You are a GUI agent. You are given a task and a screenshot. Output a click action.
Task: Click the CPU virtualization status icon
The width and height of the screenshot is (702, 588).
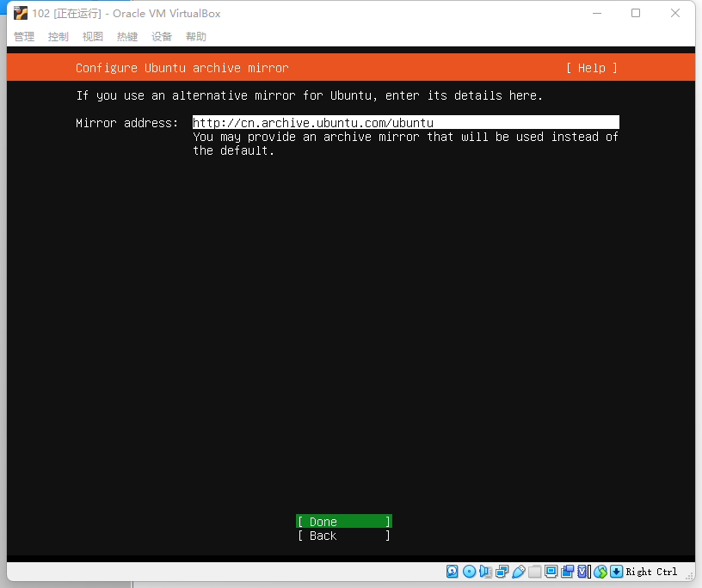pyautogui.click(x=584, y=572)
